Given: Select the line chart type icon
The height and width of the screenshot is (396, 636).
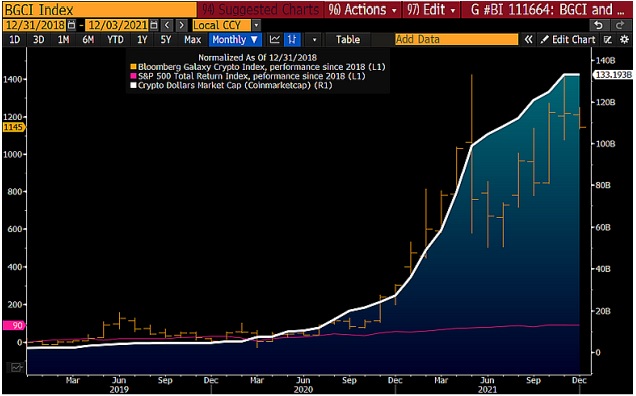Looking at the screenshot, I should (275, 39).
